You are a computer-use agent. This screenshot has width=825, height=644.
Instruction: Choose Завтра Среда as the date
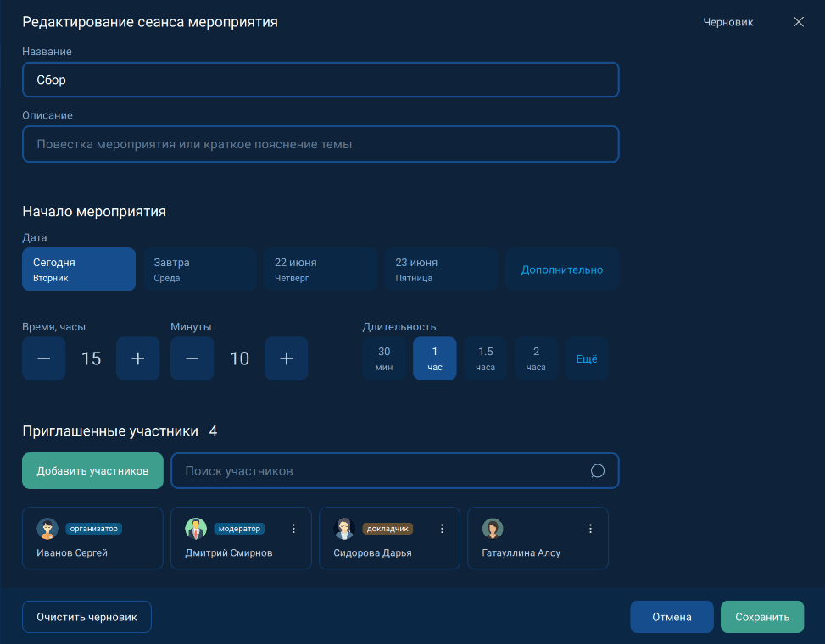199,269
